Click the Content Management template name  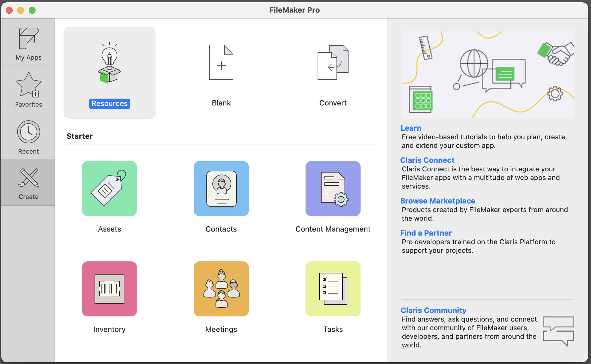tap(333, 229)
